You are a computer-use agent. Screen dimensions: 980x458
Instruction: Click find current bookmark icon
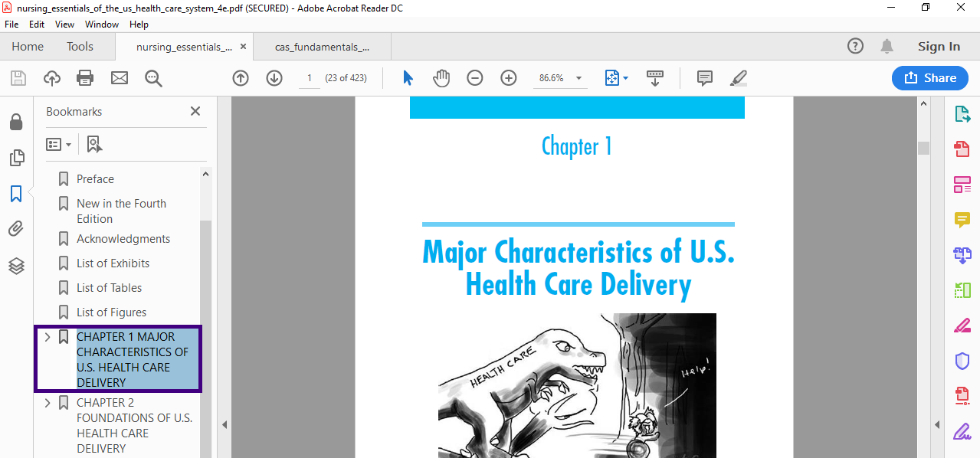coord(95,144)
